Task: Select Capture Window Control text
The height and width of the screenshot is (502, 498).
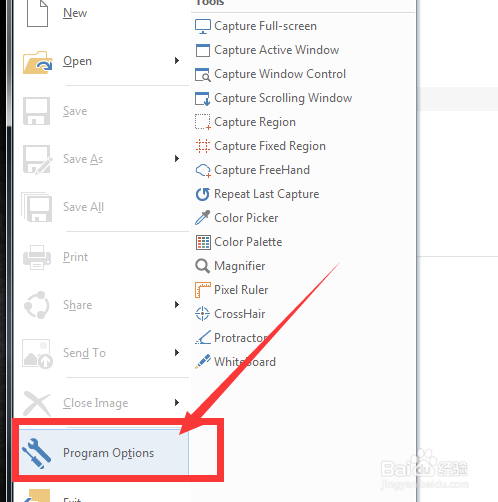Action: (x=280, y=74)
